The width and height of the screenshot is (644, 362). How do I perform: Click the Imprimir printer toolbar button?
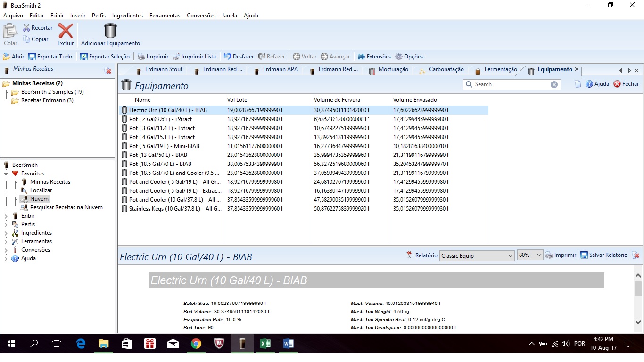click(153, 57)
